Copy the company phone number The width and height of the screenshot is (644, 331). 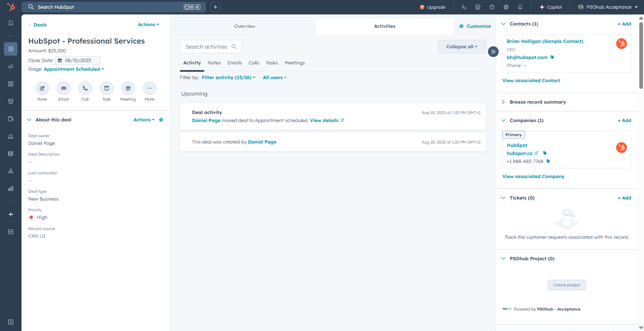point(548,161)
